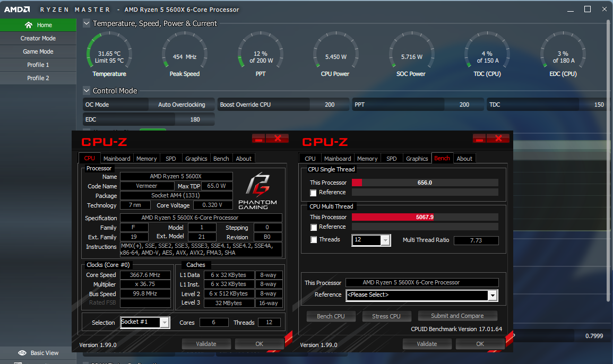Click Validate in left CPU-Z window
The image size is (613, 364).
coord(206,344)
